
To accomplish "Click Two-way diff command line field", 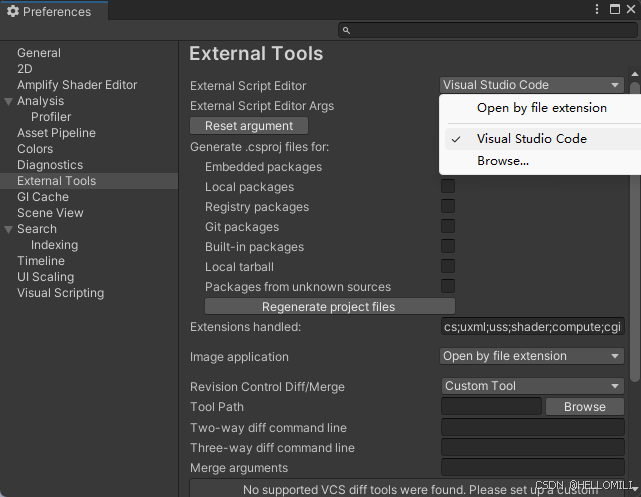I will [533, 427].
